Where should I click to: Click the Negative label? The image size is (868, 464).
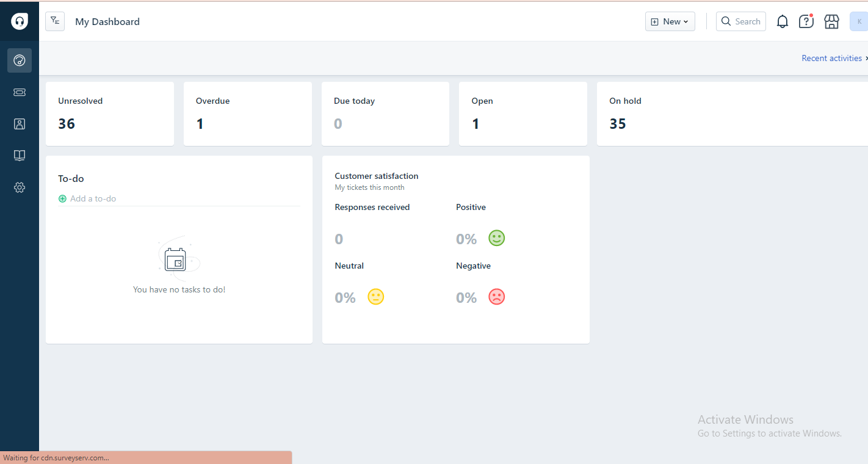point(474,266)
